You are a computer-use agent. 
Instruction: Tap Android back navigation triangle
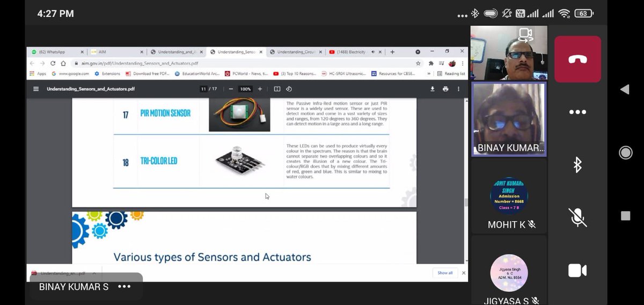pyautogui.click(x=625, y=89)
